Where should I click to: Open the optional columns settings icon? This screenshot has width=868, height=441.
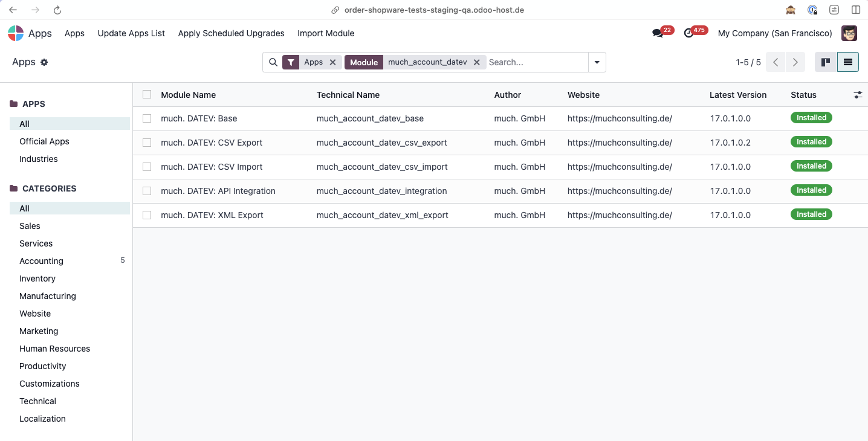[x=858, y=95]
